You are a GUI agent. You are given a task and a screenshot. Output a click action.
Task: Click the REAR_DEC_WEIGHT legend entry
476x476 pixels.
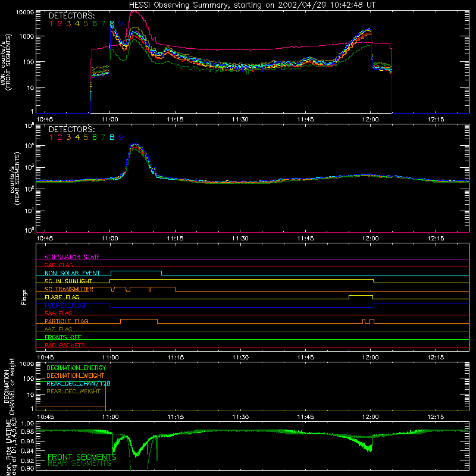73,392
